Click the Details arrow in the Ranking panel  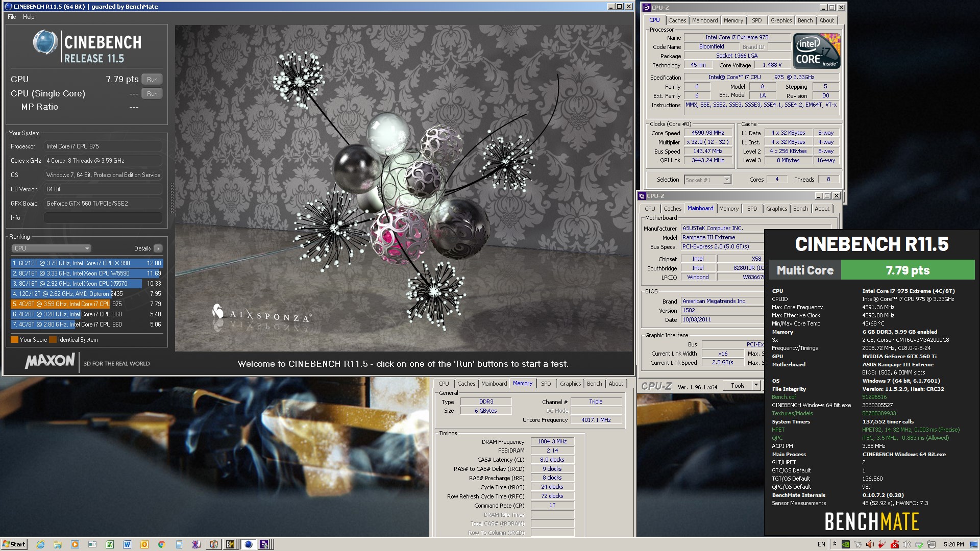tap(158, 248)
